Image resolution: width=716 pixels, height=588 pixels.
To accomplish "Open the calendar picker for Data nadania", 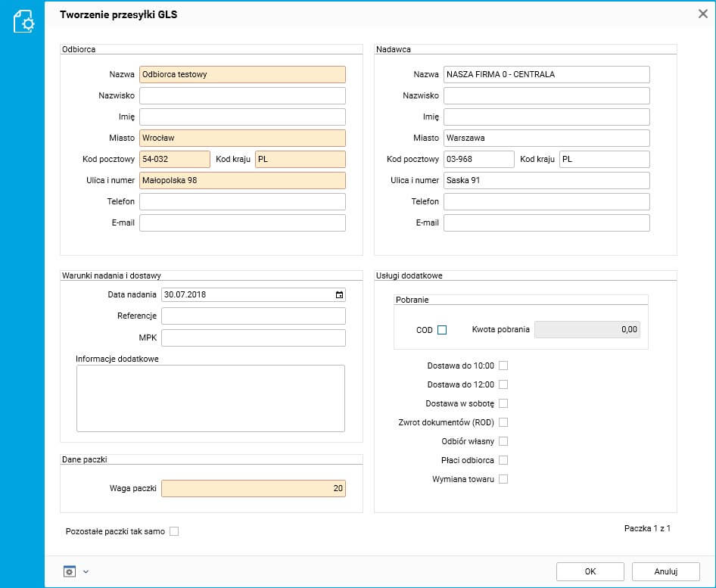I will coord(339,295).
